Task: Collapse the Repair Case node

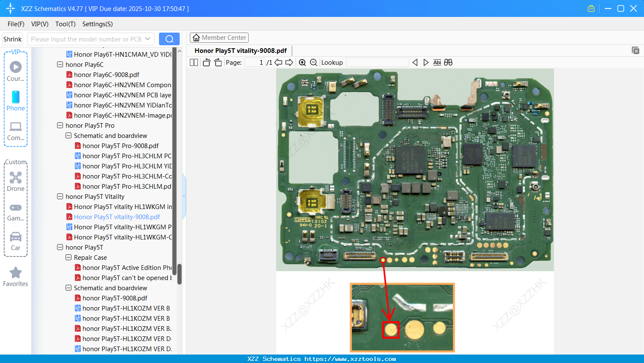Action: pyautogui.click(x=69, y=258)
